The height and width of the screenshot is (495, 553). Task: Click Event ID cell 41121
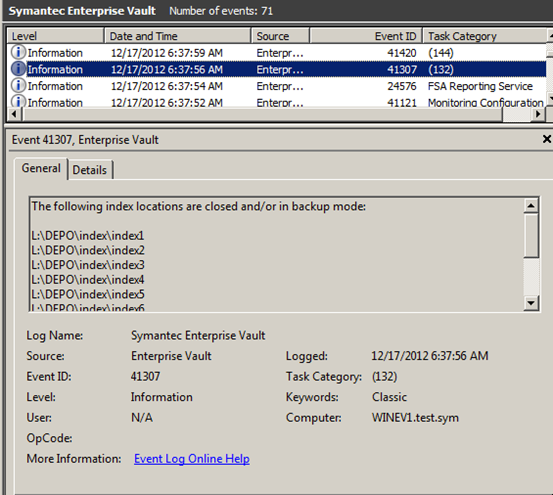tap(402, 102)
